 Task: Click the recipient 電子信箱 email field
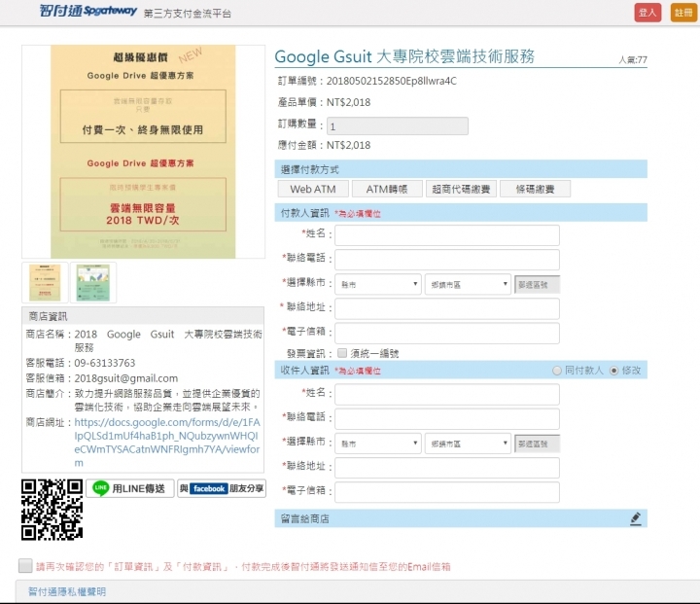pos(447,492)
